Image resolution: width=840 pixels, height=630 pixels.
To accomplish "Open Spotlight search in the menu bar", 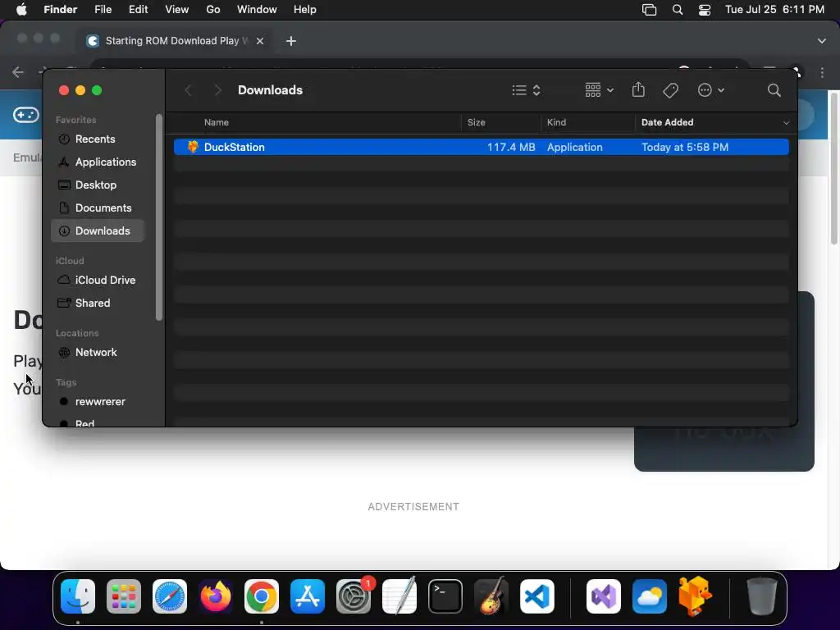I will (678, 10).
